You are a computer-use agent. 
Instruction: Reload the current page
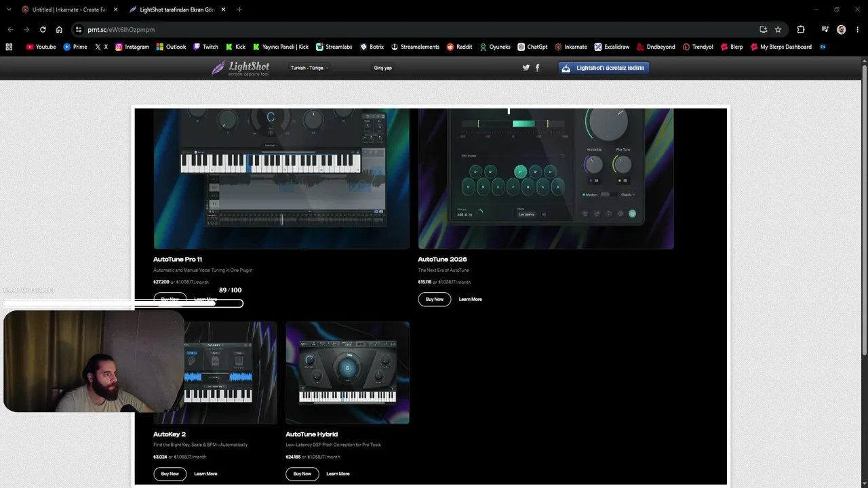pos(43,30)
